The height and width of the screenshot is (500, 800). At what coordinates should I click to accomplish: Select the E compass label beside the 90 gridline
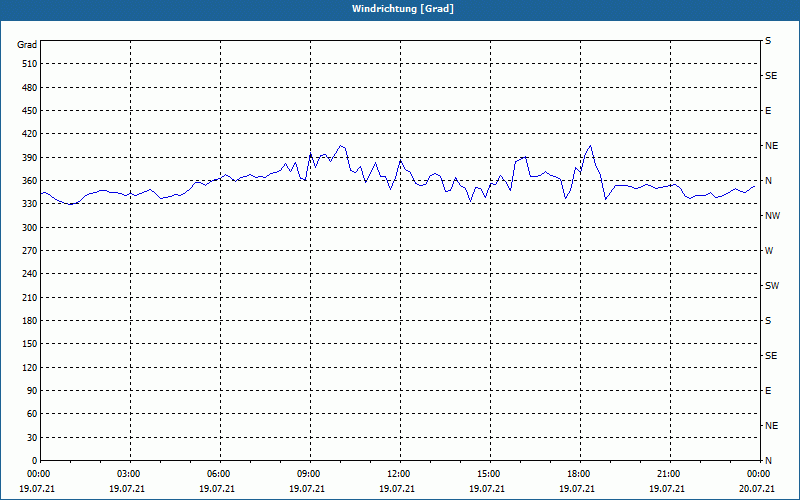768,390
